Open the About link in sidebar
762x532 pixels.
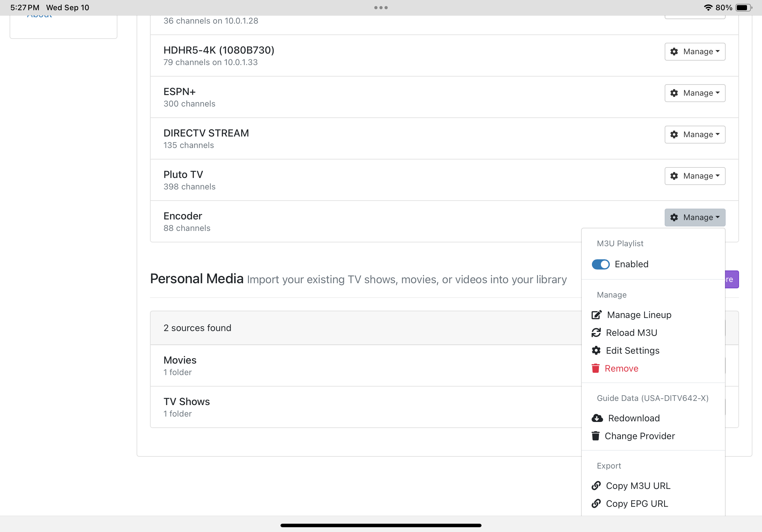[x=40, y=17]
